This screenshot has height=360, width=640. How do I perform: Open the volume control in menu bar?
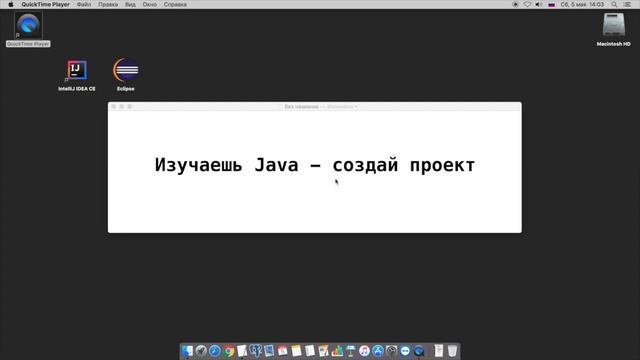pos(539,4)
